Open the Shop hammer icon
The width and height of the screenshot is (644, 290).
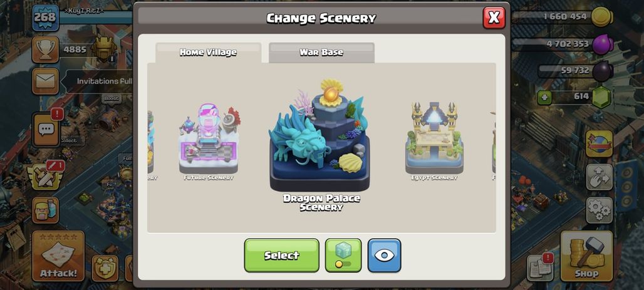(x=586, y=256)
